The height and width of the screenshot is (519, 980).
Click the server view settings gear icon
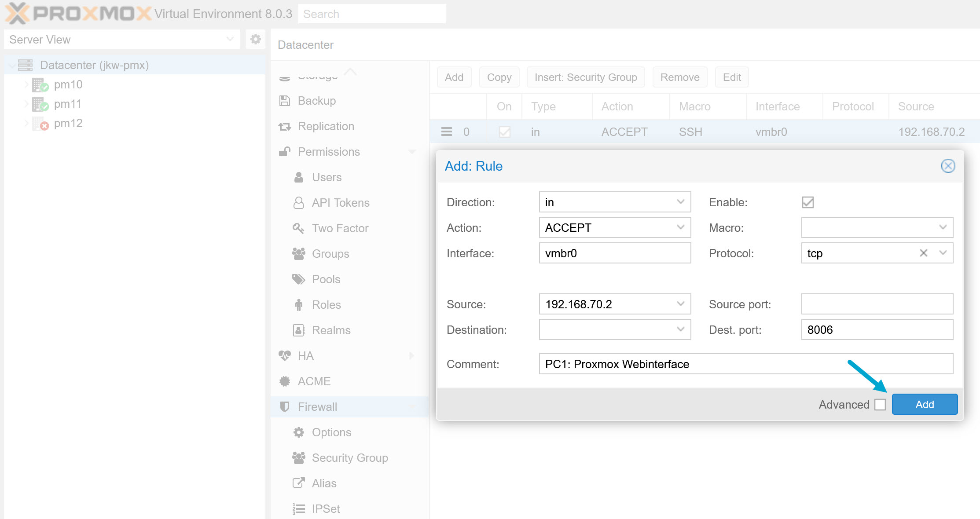coord(255,39)
